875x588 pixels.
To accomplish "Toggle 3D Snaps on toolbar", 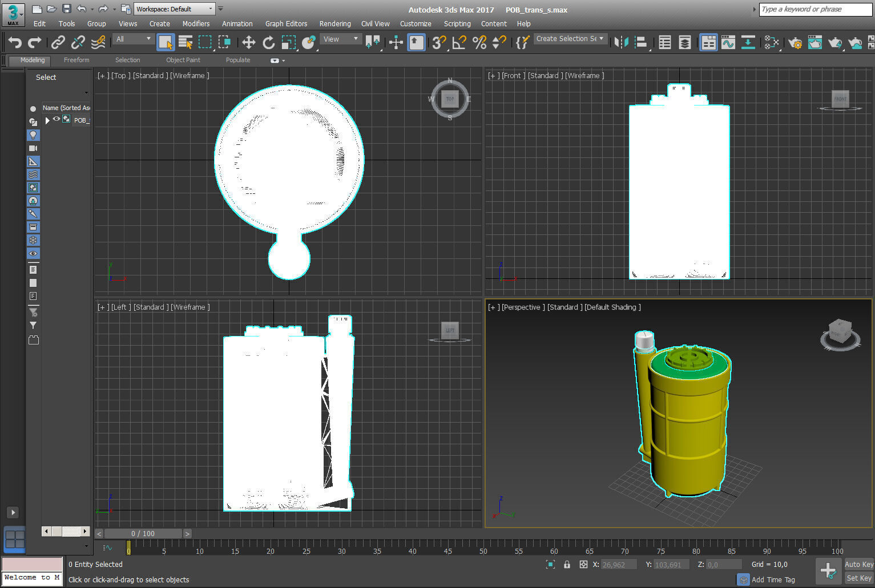I will coord(439,42).
